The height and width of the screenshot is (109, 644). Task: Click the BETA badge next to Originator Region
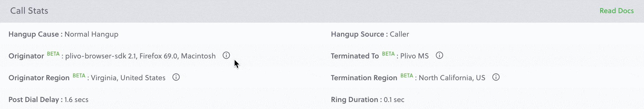[79, 76]
